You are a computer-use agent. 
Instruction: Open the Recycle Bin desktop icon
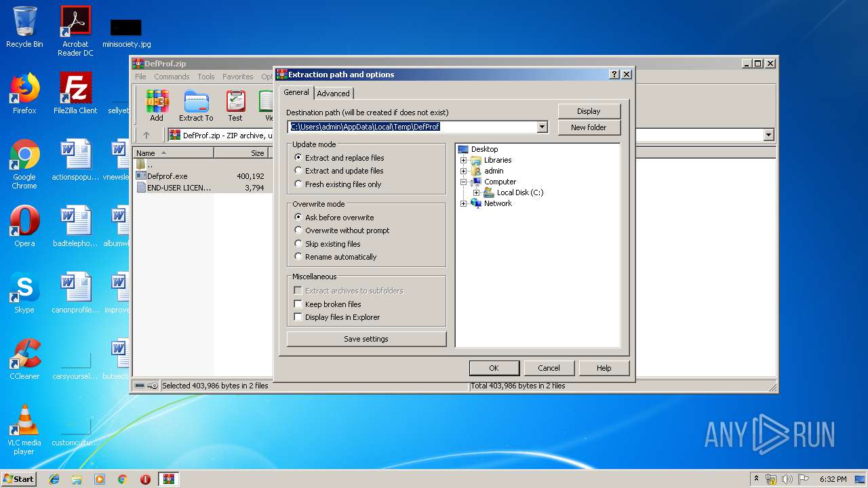(24, 27)
